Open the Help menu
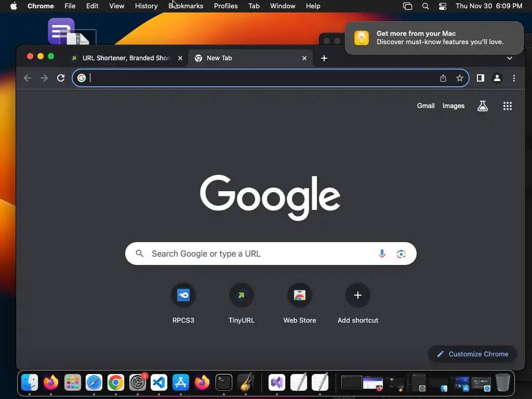532x399 pixels. click(313, 6)
